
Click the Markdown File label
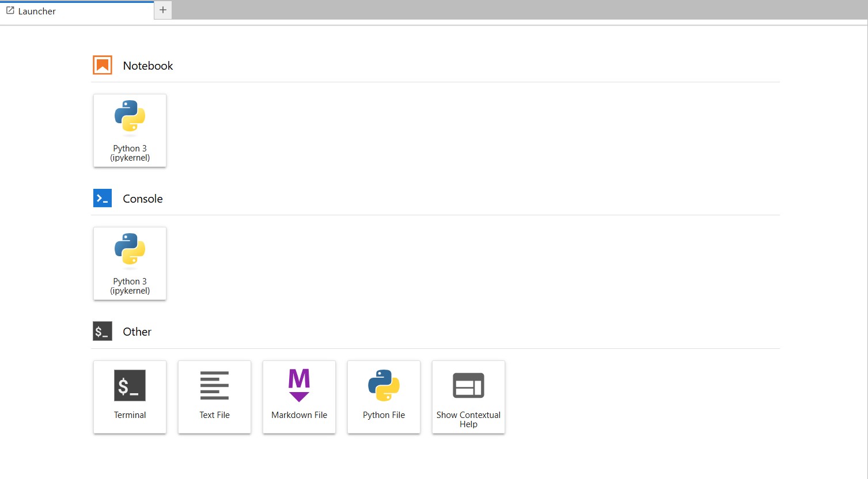299,415
